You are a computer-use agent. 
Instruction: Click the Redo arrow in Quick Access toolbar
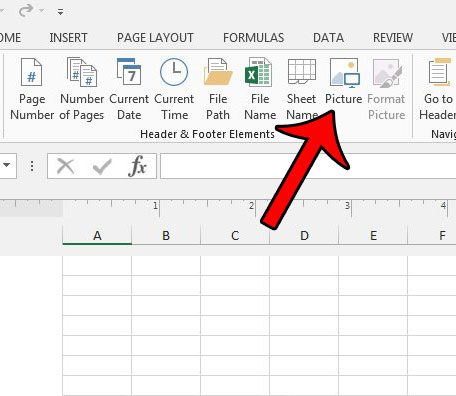click(25, 11)
